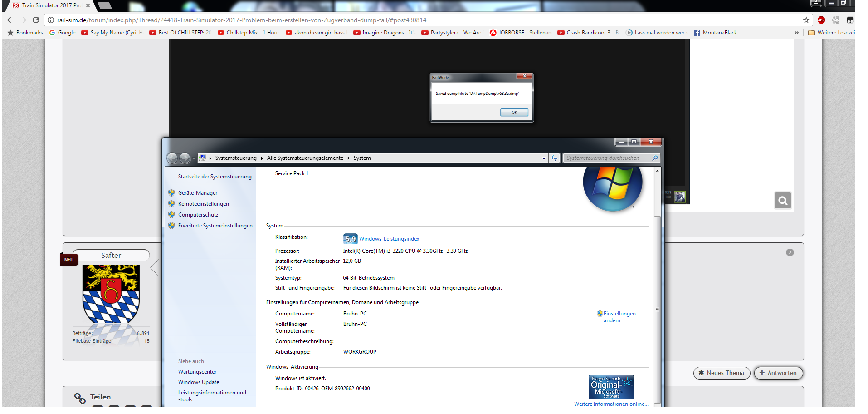Click the 5,9 performance rating badge
This screenshot has height=414, width=868.
(350, 239)
